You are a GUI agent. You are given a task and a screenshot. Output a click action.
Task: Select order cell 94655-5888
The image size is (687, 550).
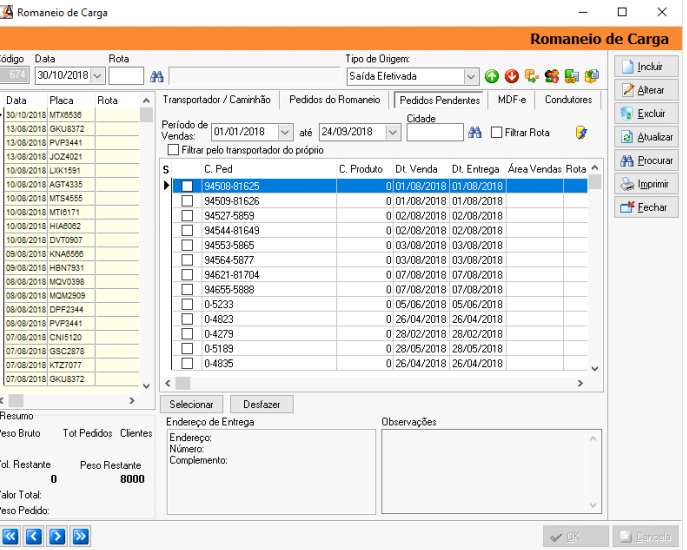(269, 290)
